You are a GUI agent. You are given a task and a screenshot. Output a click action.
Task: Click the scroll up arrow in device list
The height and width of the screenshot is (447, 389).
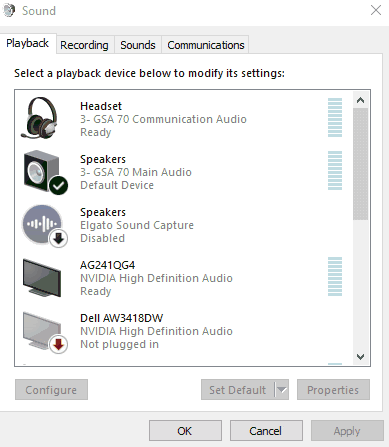[360, 100]
